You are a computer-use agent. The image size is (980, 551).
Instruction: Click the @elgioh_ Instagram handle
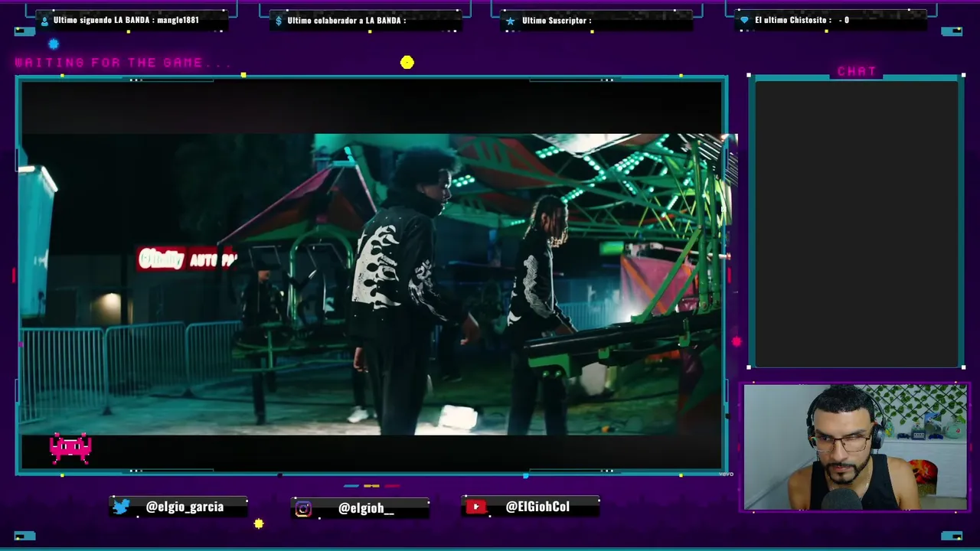click(x=366, y=508)
